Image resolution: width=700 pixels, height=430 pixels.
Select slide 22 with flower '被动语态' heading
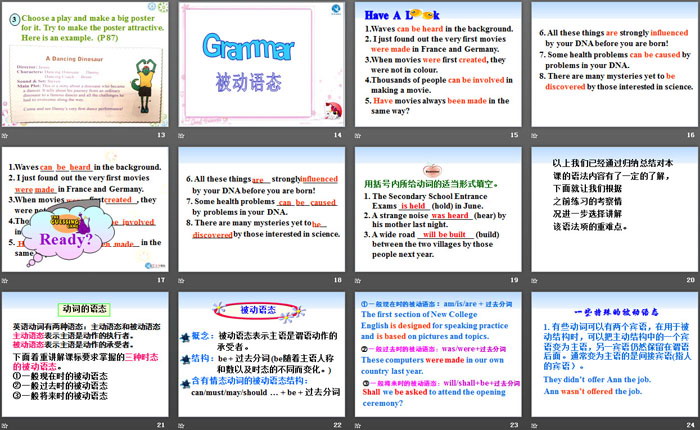coord(260,352)
